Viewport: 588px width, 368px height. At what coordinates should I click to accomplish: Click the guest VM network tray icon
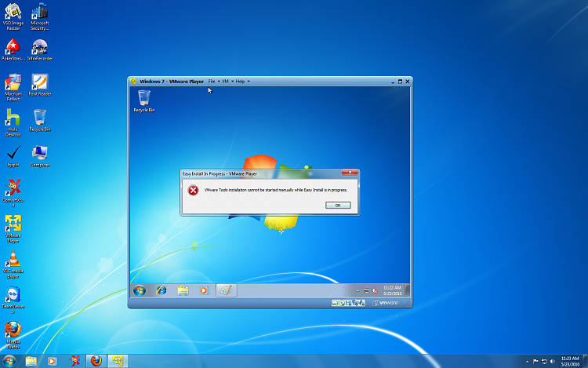pyautogui.click(x=366, y=291)
